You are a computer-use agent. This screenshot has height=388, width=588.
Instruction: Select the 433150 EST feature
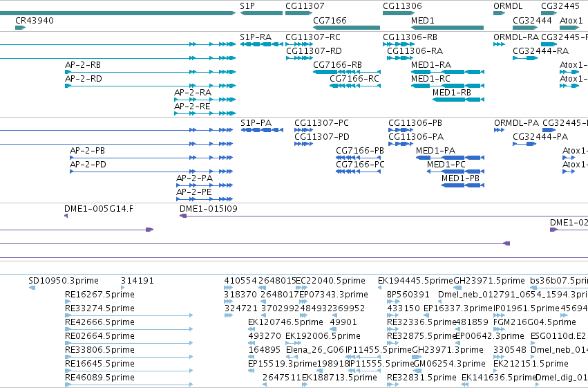coord(393,315)
